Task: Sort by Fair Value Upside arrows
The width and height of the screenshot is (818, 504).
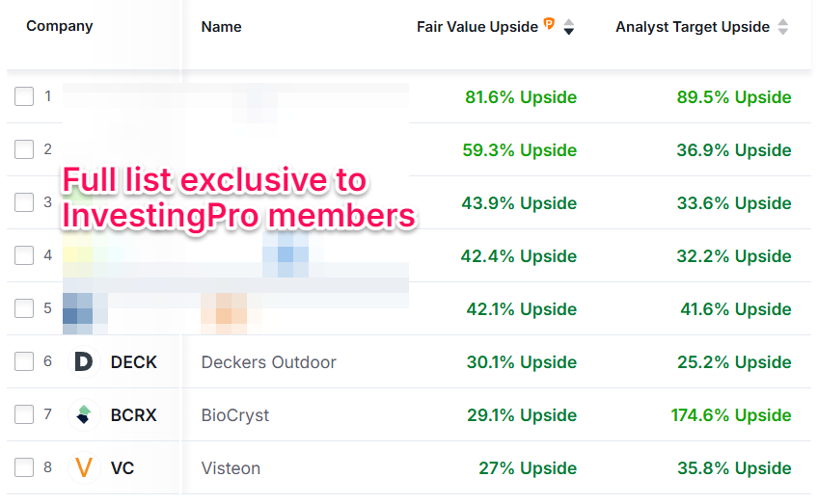Action: coord(569,27)
